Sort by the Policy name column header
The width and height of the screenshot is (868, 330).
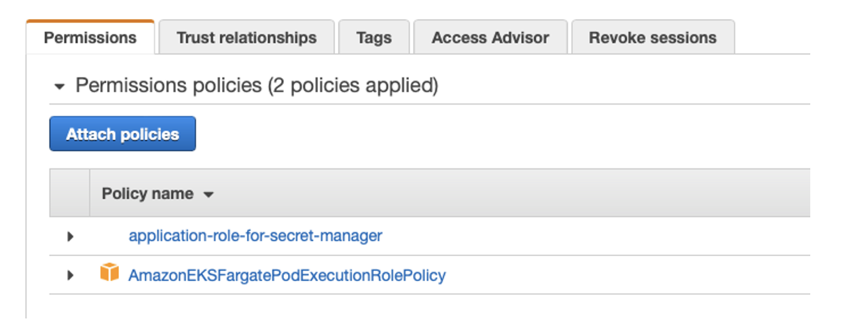click(147, 194)
